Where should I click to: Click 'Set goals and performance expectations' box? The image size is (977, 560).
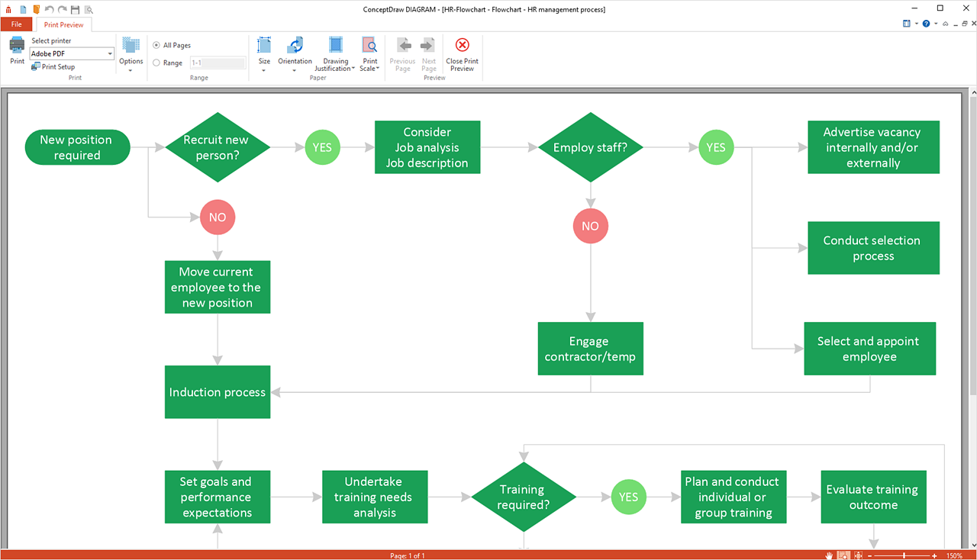[x=218, y=497]
